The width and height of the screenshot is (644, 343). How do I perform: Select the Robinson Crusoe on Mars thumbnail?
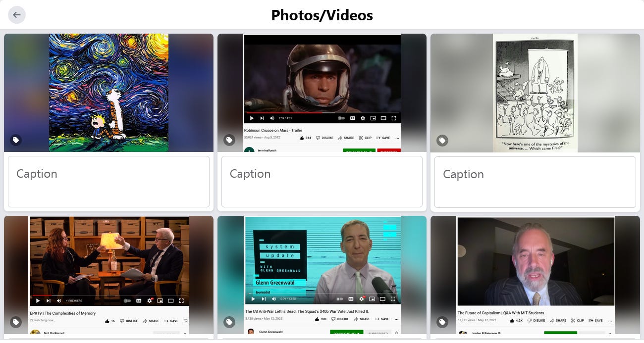[x=322, y=93]
